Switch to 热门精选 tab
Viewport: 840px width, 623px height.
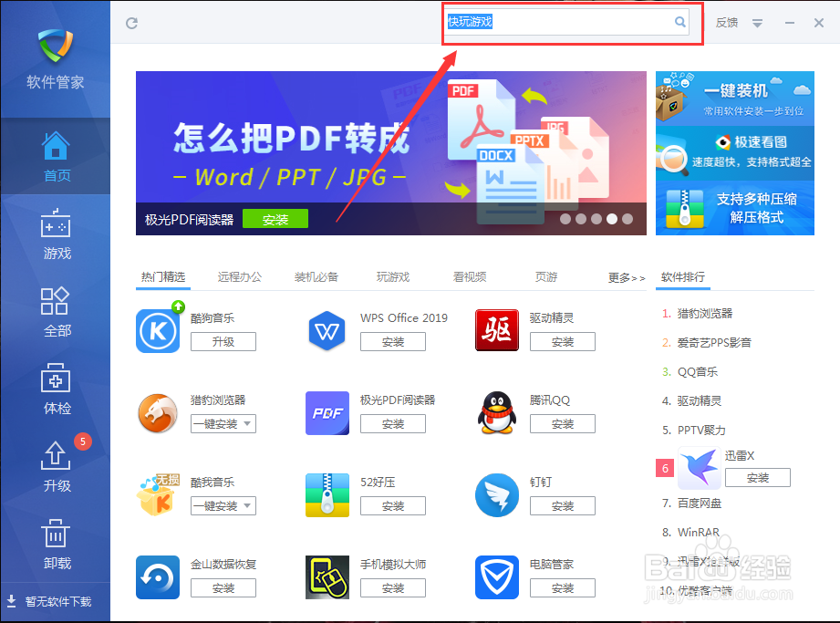tap(163, 277)
